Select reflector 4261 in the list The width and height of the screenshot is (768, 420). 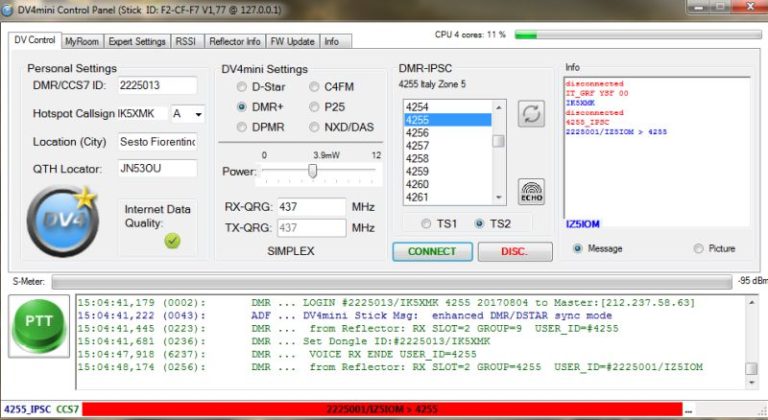coord(447,197)
